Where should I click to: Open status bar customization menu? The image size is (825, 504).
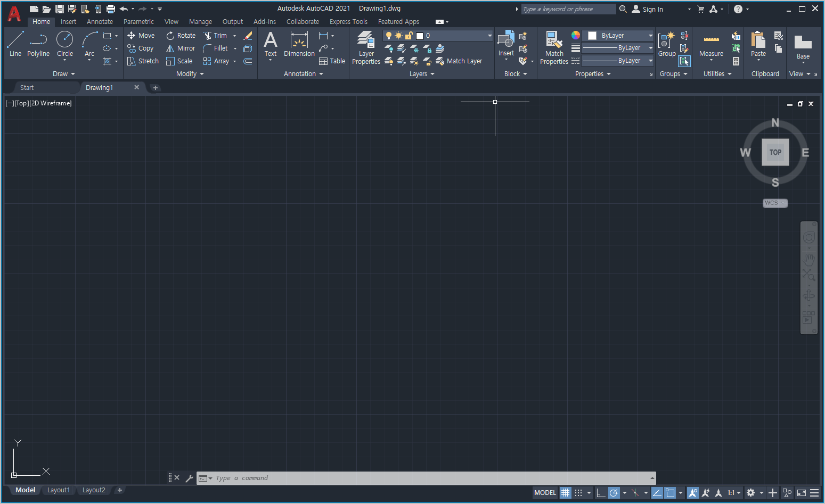tap(814, 493)
